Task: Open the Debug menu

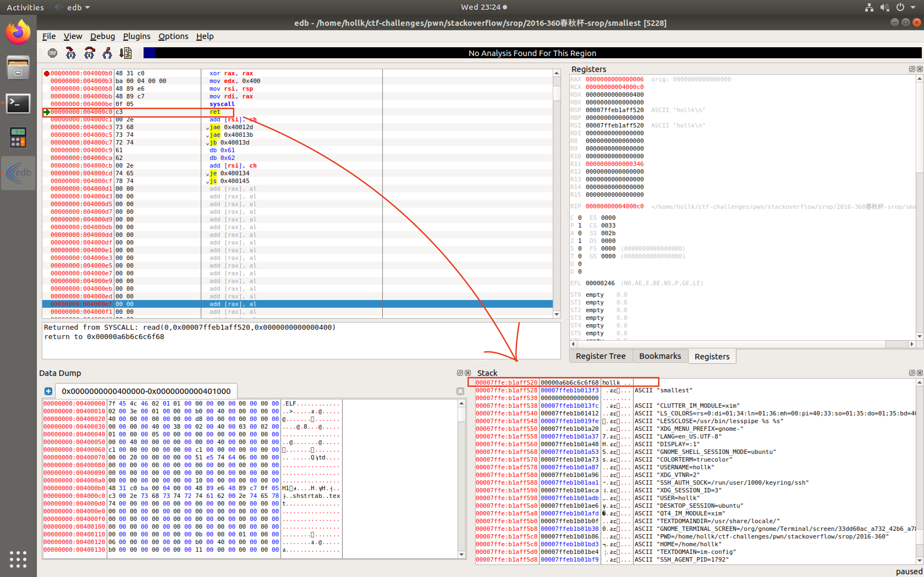Action: point(102,36)
